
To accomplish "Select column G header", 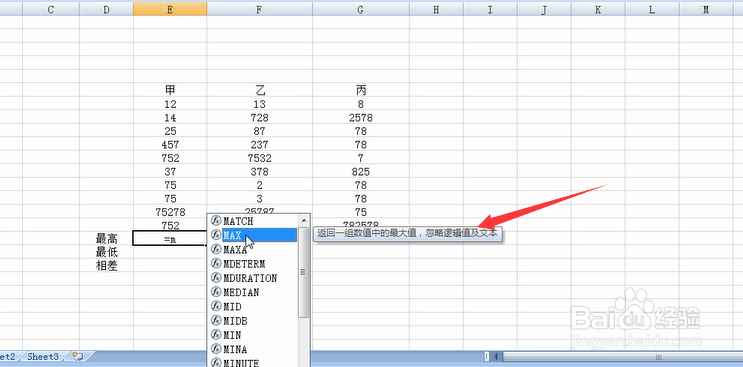I will click(x=361, y=9).
